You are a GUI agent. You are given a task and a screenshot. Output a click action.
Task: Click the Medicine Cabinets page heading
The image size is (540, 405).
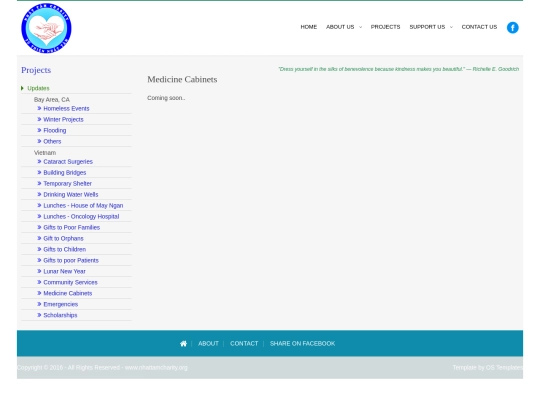[x=182, y=80]
